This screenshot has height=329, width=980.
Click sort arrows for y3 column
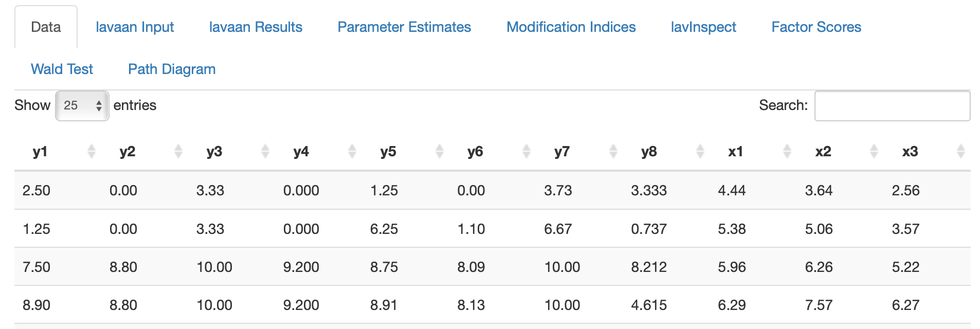[x=265, y=151]
